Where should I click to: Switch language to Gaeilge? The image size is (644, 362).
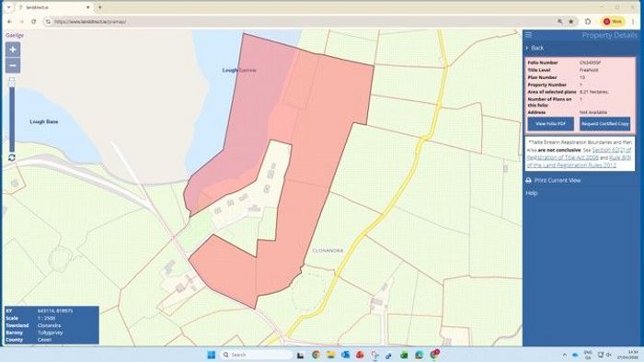15,36
